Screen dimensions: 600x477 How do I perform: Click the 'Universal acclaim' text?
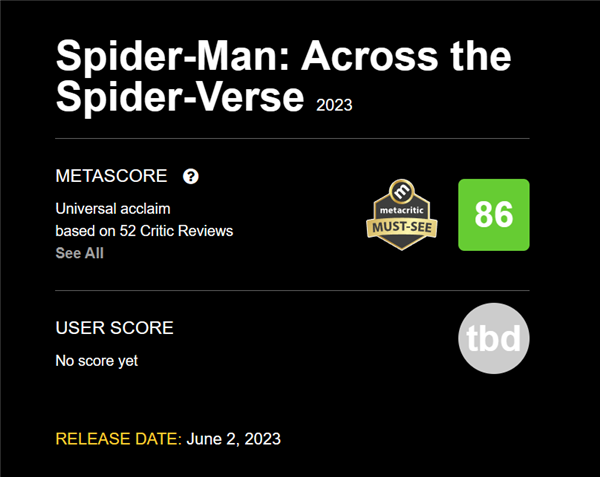click(113, 209)
